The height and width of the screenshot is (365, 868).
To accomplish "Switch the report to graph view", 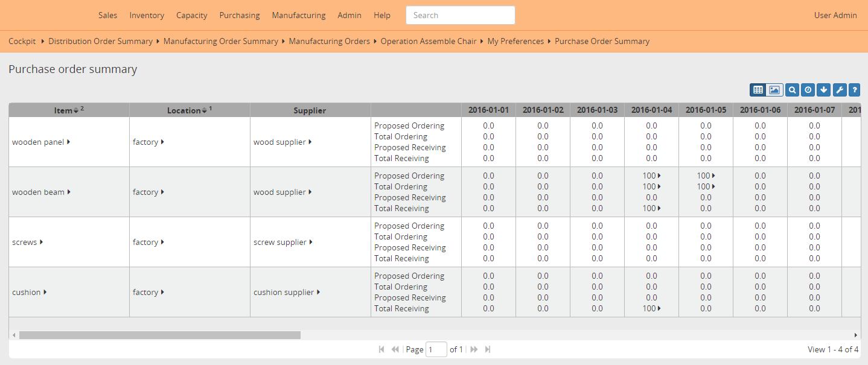I will (774, 89).
